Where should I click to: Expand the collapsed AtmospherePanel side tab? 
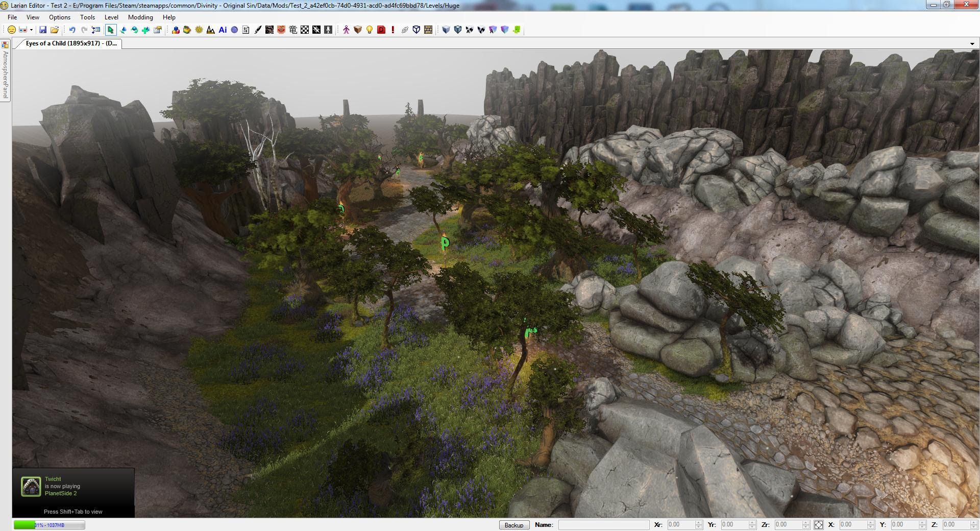coord(5,71)
